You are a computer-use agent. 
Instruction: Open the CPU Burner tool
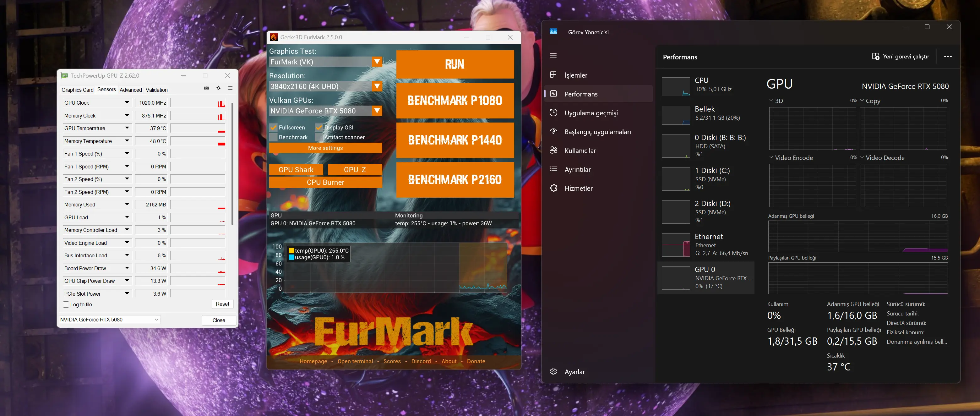pyautogui.click(x=325, y=182)
